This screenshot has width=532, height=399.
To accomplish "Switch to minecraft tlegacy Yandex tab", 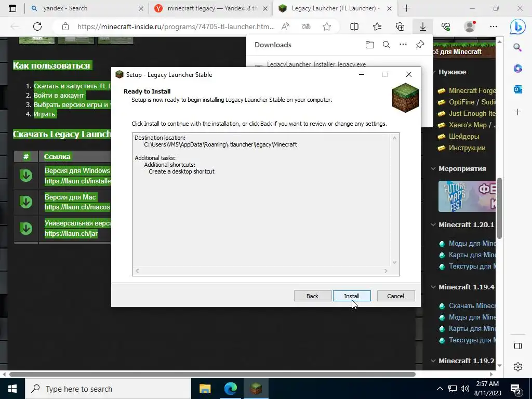I will tap(210, 8).
